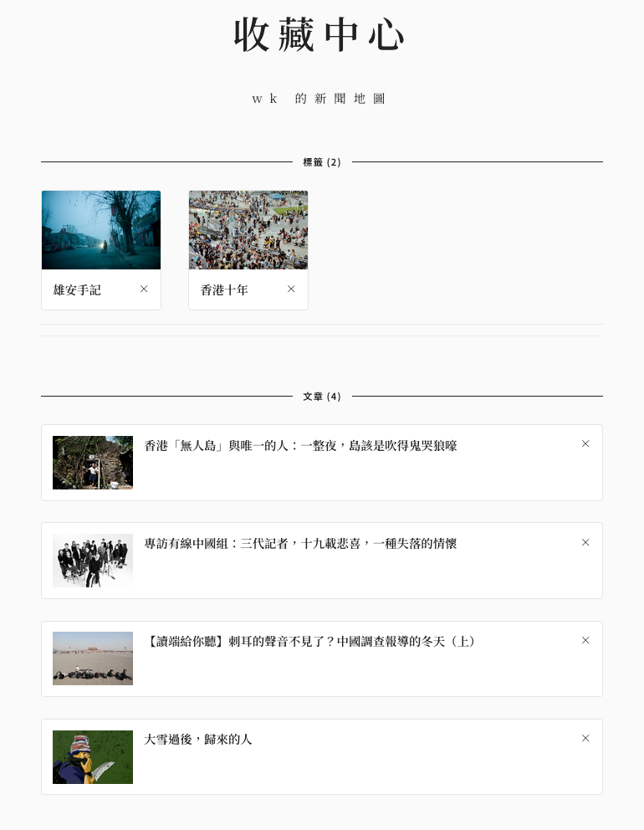Image resolution: width=644 pixels, height=830 pixels.
Task: Read the 香港「無人島」與唯一的人 article
Action: pyautogui.click(x=300, y=446)
